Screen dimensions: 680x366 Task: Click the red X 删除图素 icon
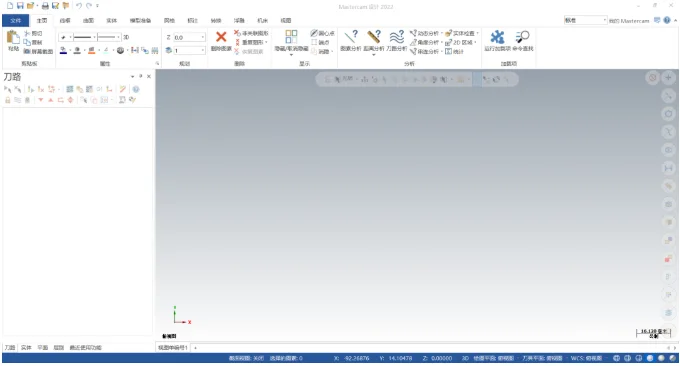click(x=221, y=37)
